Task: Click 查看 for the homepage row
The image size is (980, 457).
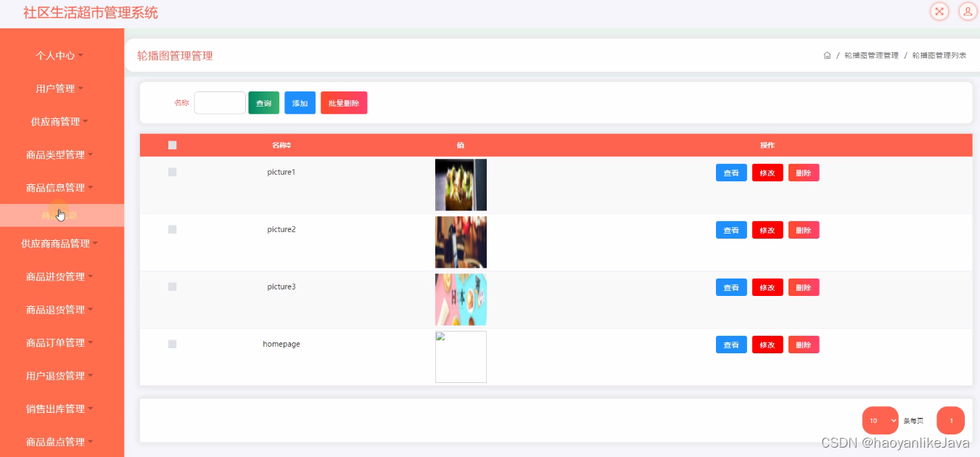Action: [x=731, y=345]
